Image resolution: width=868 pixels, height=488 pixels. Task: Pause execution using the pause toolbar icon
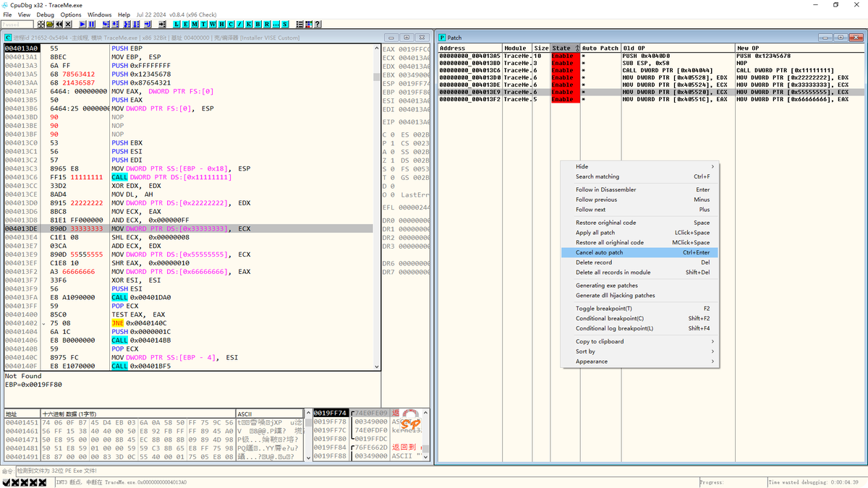coord(92,24)
